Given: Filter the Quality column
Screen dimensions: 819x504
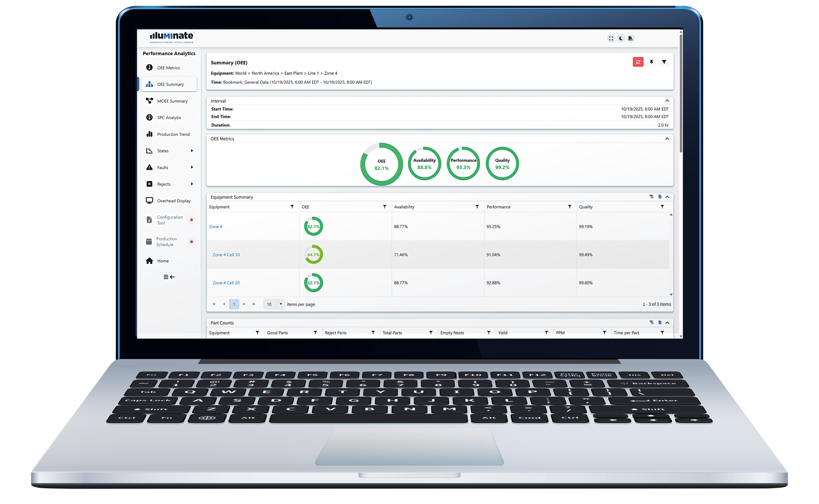Looking at the screenshot, I should tap(662, 207).
